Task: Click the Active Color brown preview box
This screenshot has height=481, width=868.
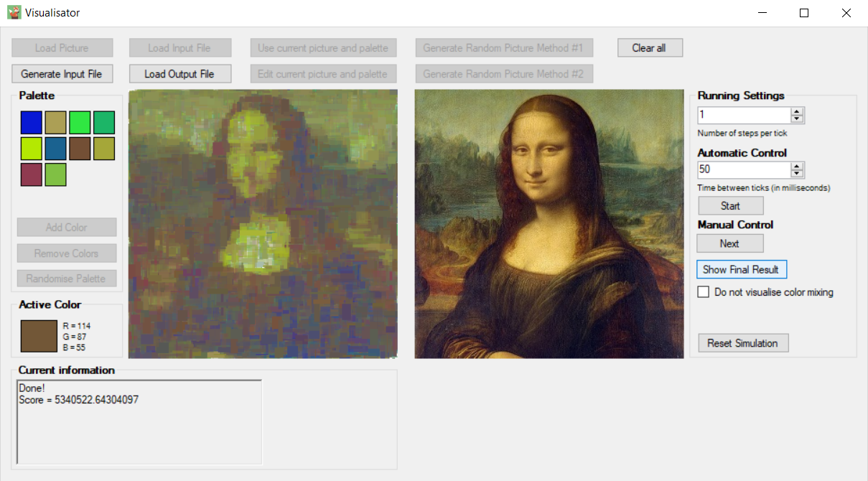Action: pyautogui.click(x=39, y=336)
